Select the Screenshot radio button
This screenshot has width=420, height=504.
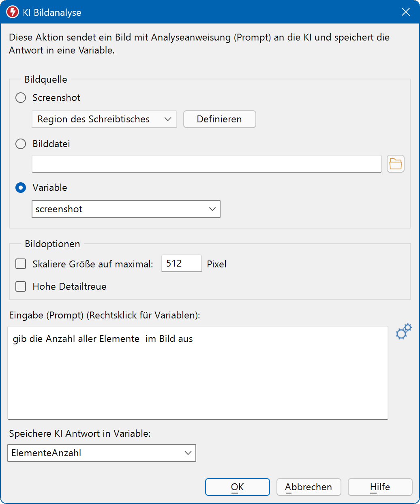click(21, 98)
